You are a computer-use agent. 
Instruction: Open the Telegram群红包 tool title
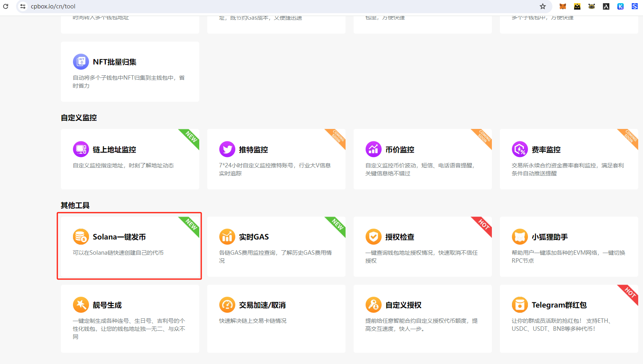pyautogui.click(x=559, y=305)
